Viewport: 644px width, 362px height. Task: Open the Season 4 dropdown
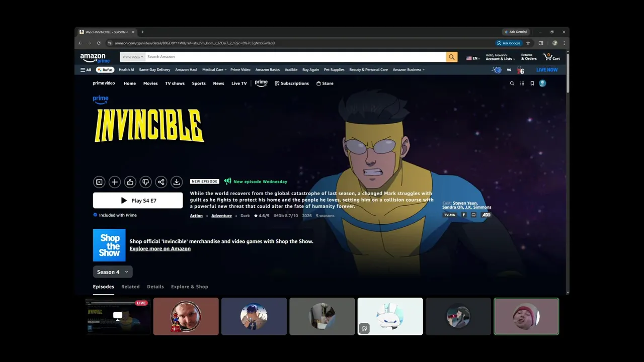click(113, 272)
